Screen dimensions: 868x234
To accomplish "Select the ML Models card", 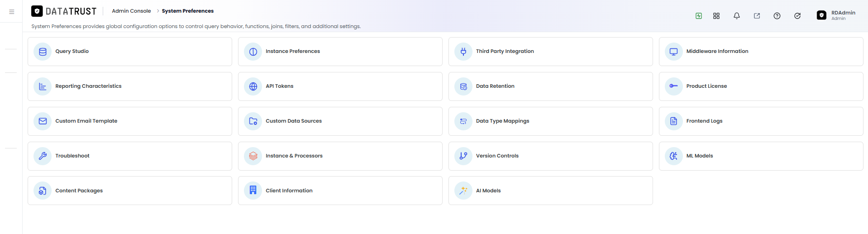I will tap(761, 156).
